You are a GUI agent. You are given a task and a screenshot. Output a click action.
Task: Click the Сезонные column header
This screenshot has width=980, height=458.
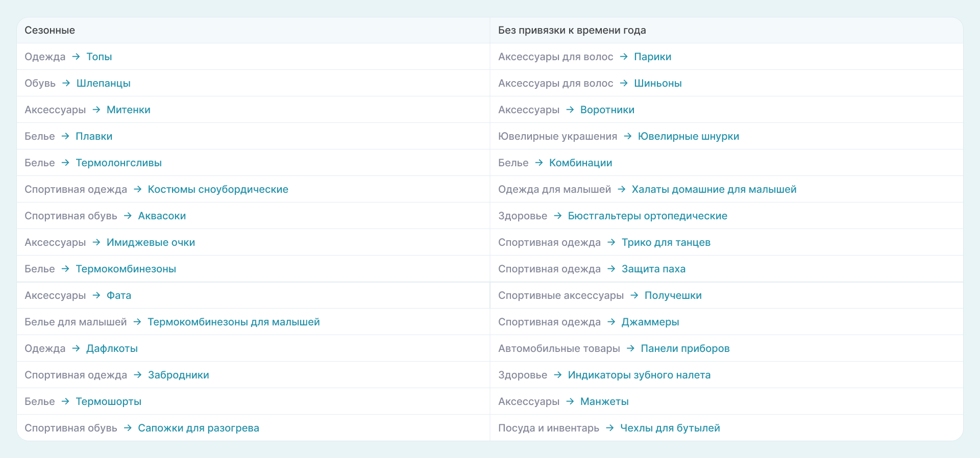pyautogui.click(x=50, y=30)
